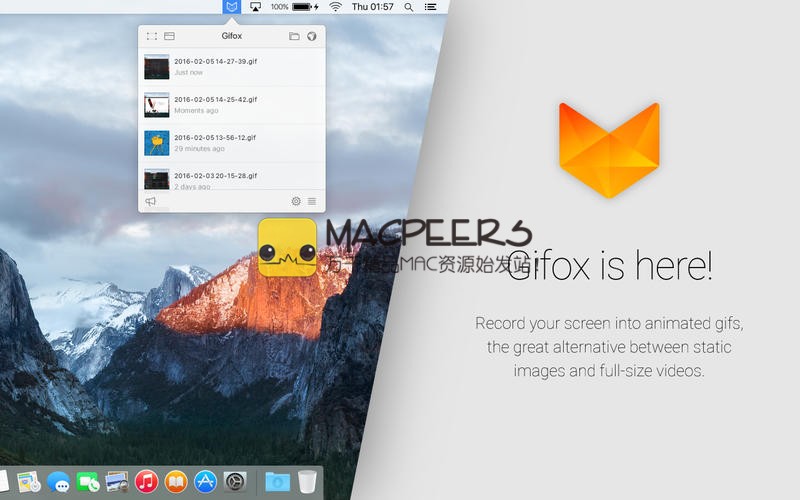Start area selection recording in Gifox

(151, 36)
